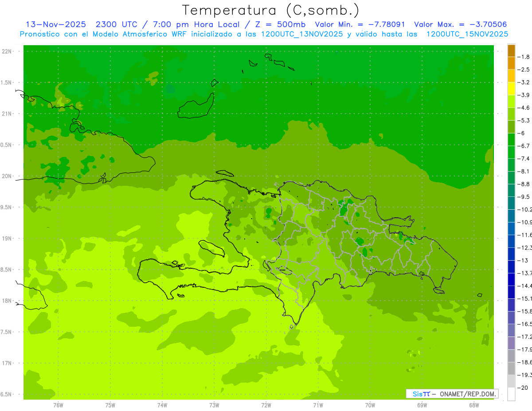
Task: Click the white swatch below -20
Action: point(511,394)
